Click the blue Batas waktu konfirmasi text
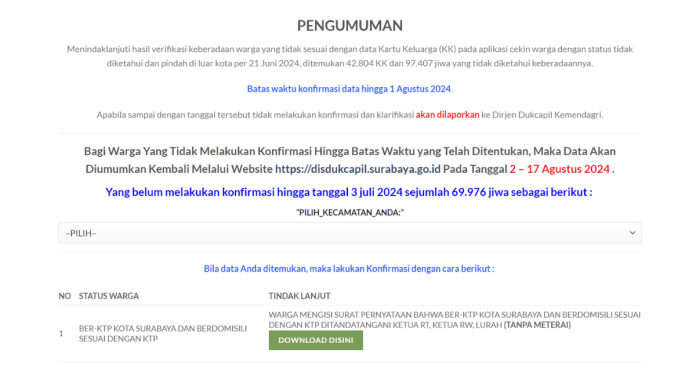The image size is (696, 365). 350,89
